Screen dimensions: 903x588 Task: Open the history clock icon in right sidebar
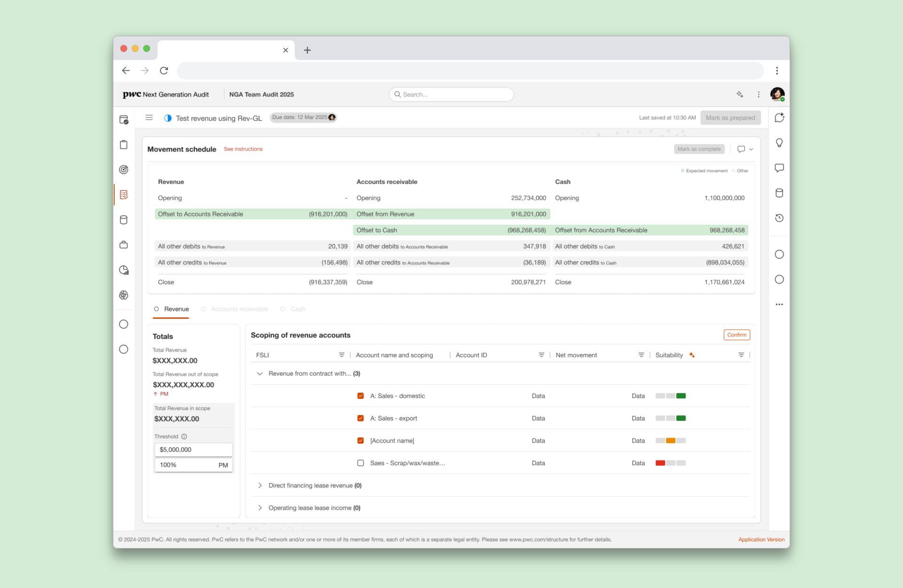tap(779, 218)
